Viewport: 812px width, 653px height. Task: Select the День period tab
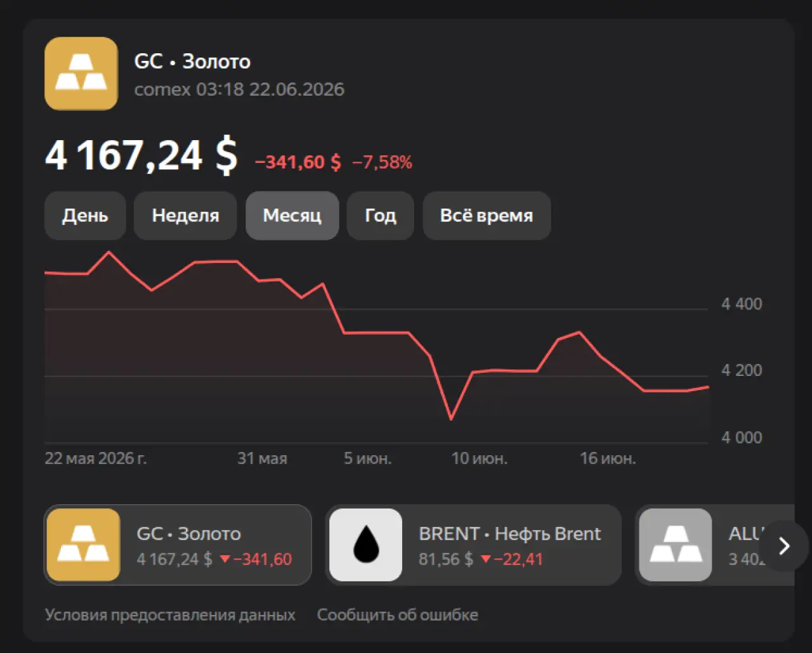pyautogui.click(x=85, y=216)
